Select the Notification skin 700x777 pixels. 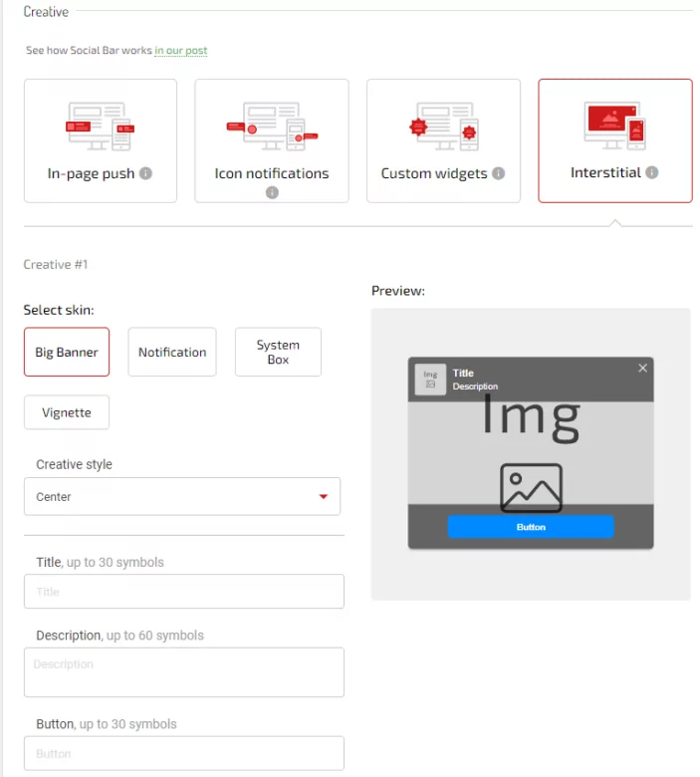pyautogui.click(x=172, y=353)
